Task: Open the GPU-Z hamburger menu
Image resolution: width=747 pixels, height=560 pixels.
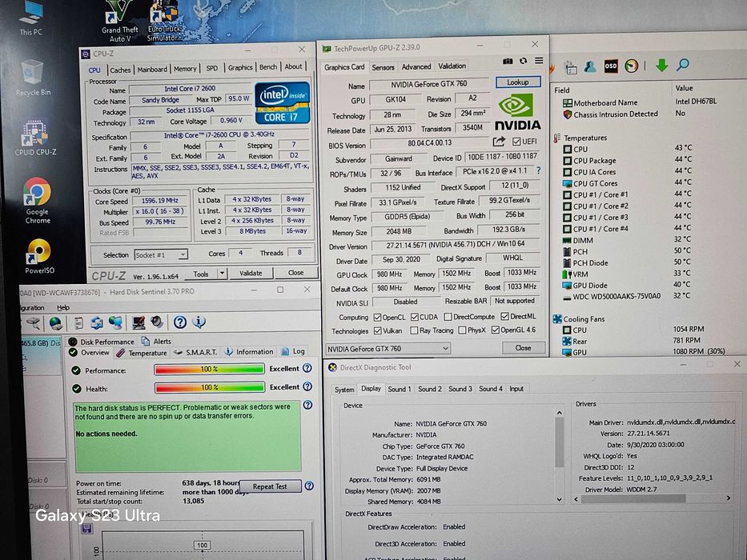Action: click(539, 61)
